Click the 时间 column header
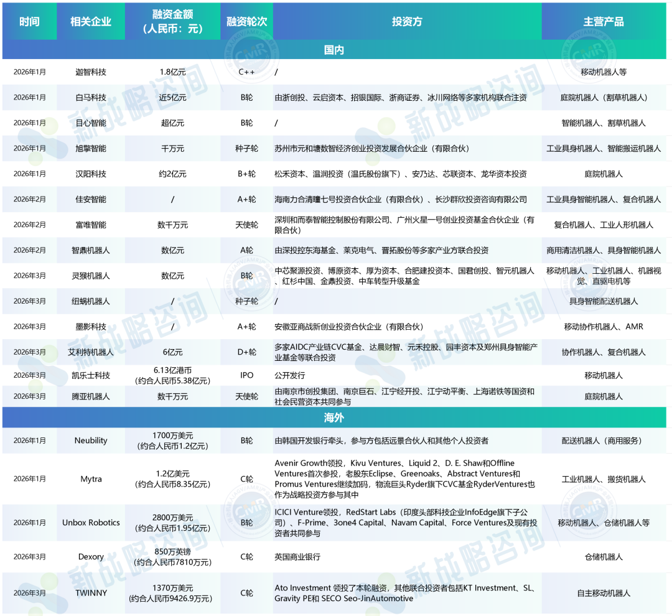This screenshot has width=672, height=616. point(29,22)
